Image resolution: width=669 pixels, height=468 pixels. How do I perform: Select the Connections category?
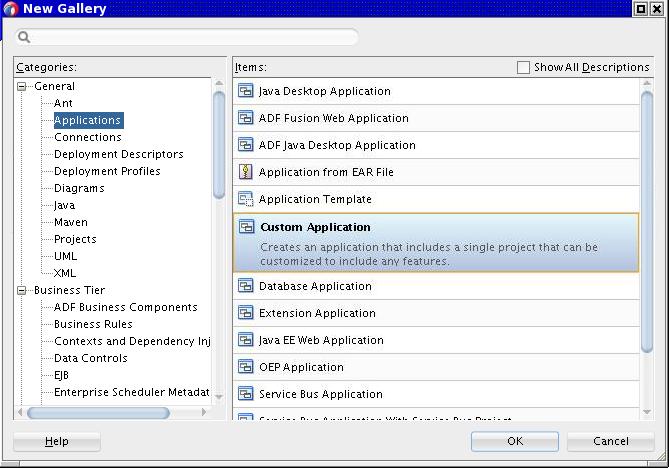88,137
